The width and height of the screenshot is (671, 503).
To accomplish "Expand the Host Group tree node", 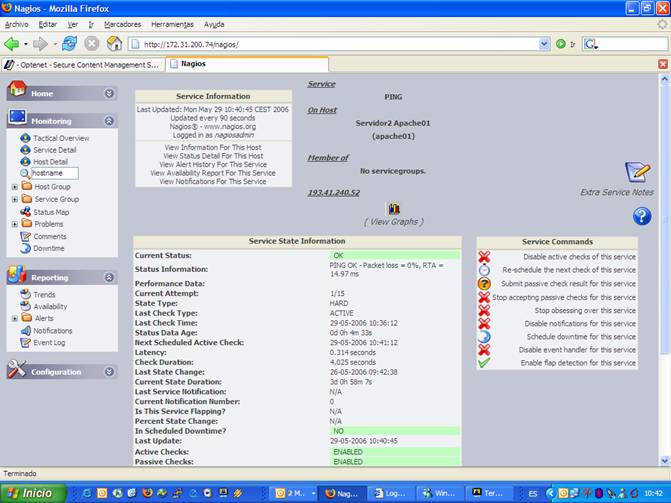I will pyautogui.click(x=15, y=187).
